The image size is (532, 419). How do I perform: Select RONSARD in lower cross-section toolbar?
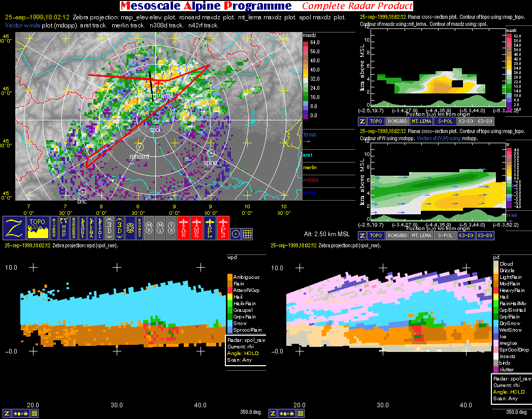pos(396,236)
